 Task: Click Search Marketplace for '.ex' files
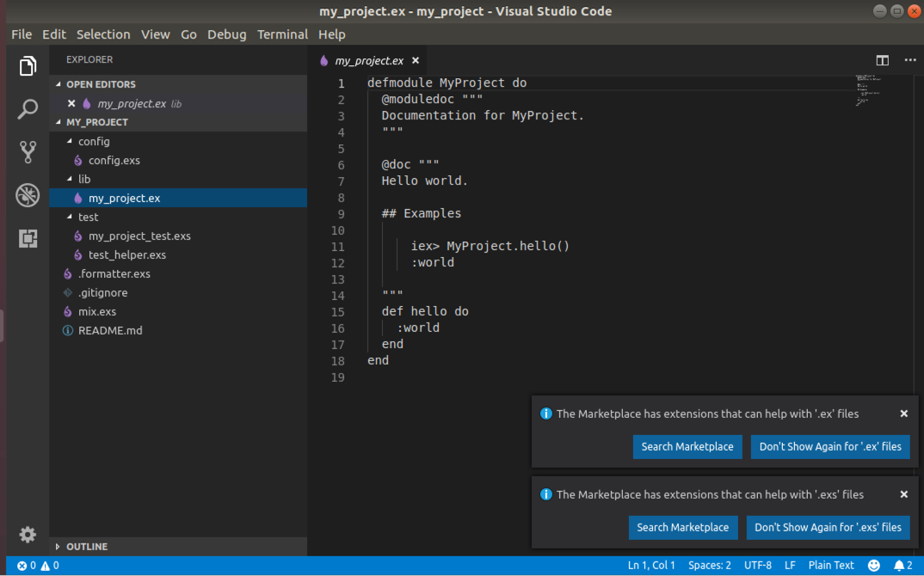pos(687,446)
